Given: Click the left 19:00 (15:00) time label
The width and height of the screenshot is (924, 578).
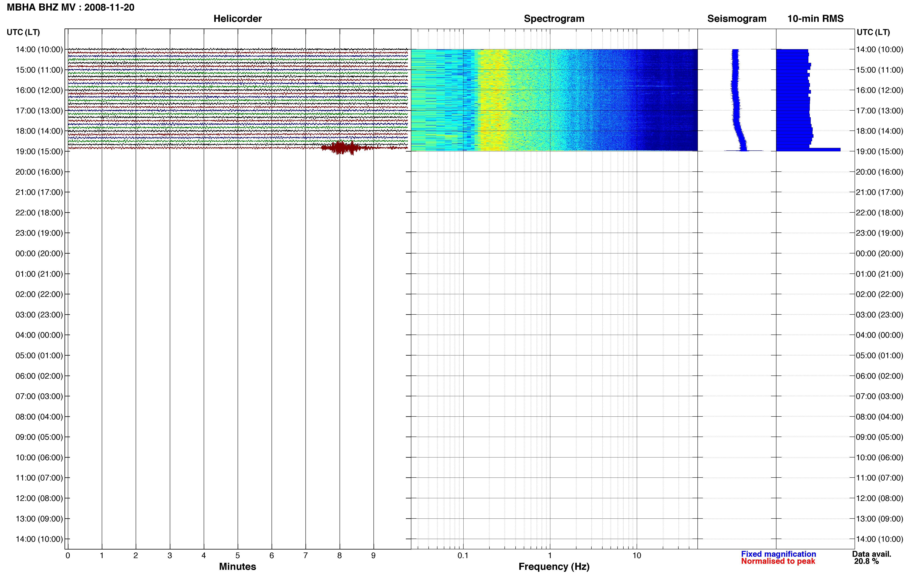Looking at the screenshot, I should point(39,151).
